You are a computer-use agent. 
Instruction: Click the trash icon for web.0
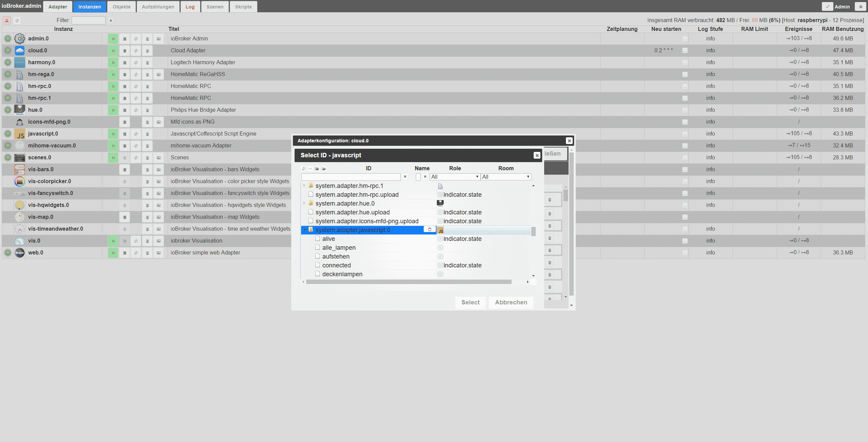(147, 253)
